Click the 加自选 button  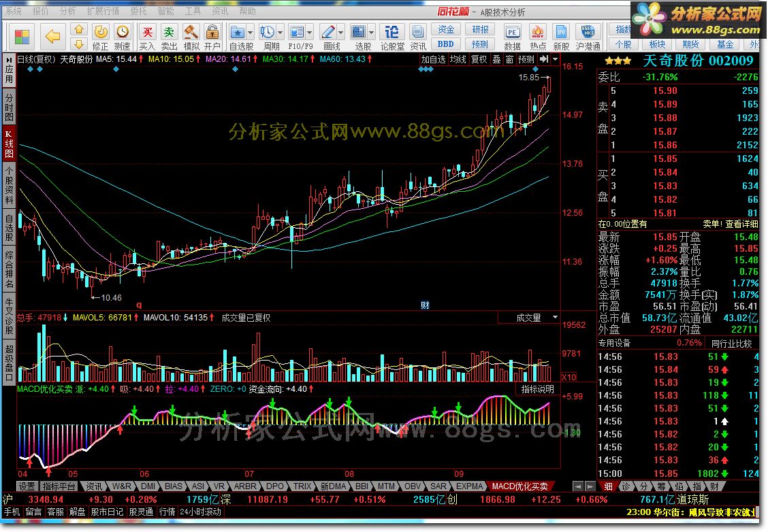[x=433, y=59]
